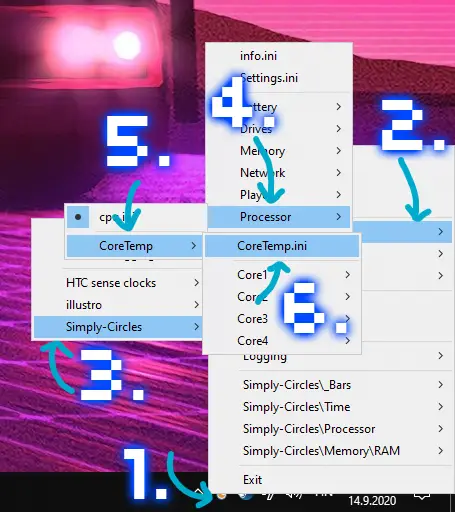The width and height of the screenshot is (455, 512).
Task: Click the taskbar date 14.9.2020
Action: (372, 500)
